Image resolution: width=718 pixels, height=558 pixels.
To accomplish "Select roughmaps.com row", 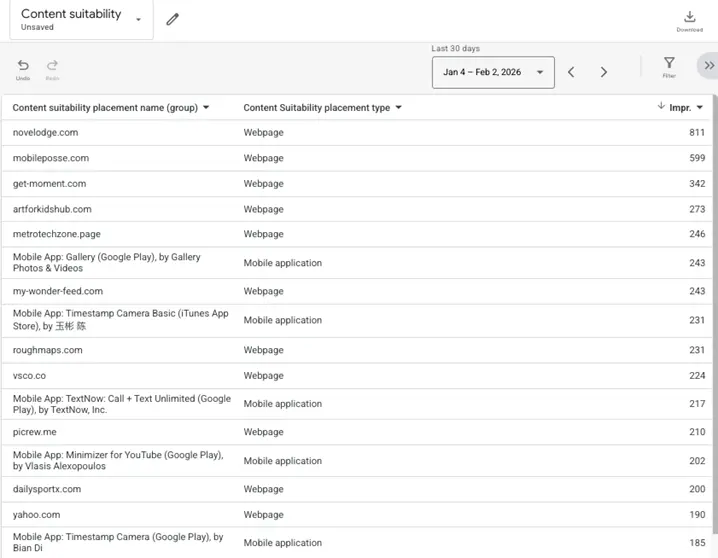I will point(357,350).
